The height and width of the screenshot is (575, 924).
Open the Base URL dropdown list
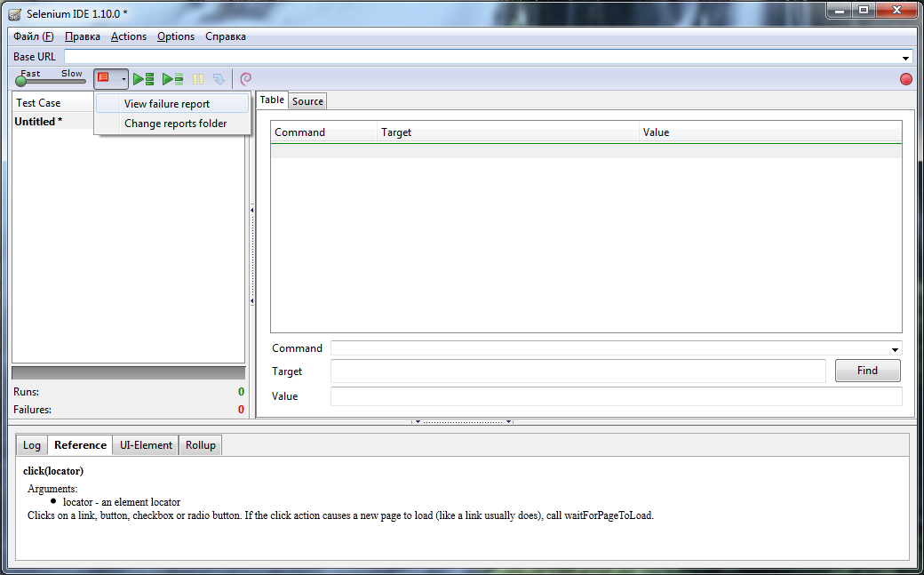coord(907,56)
